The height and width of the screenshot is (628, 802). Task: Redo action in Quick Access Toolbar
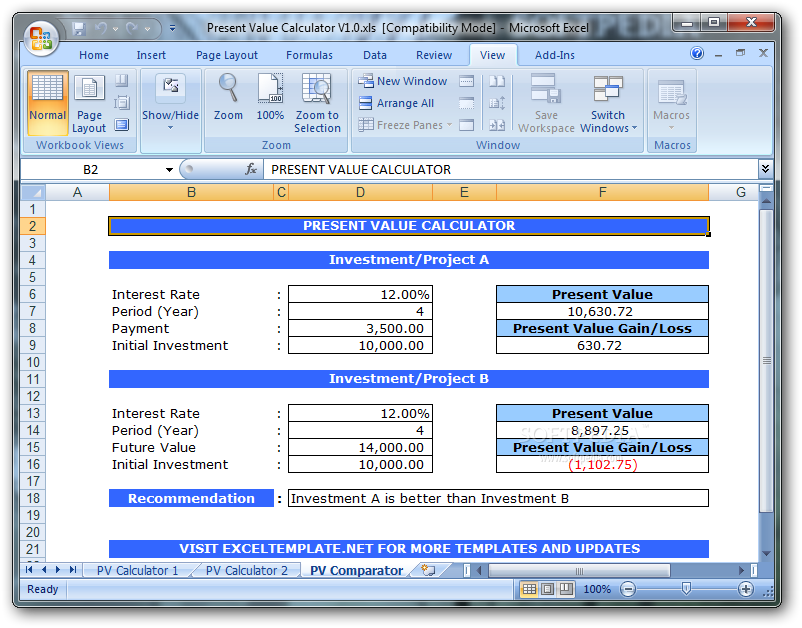(x=132, y=29)
